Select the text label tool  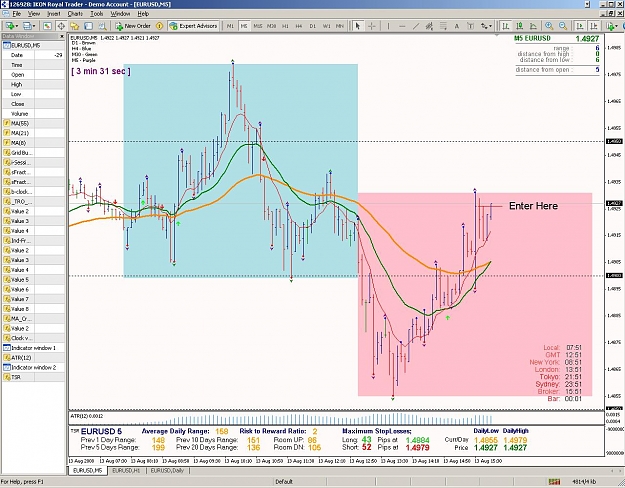coord(470,26)
